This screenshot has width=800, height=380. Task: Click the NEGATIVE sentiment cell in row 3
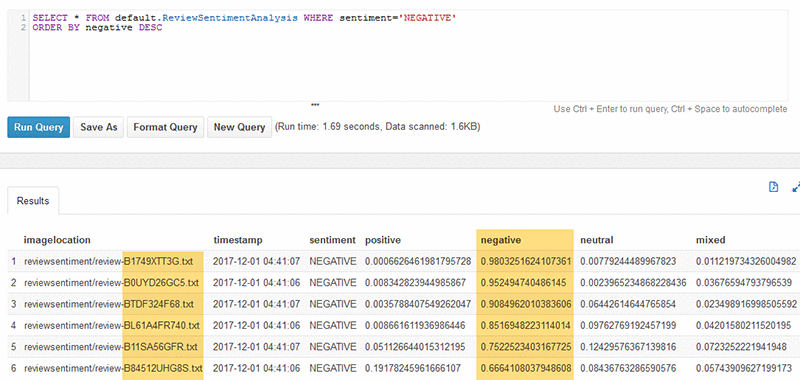[333, 304]
